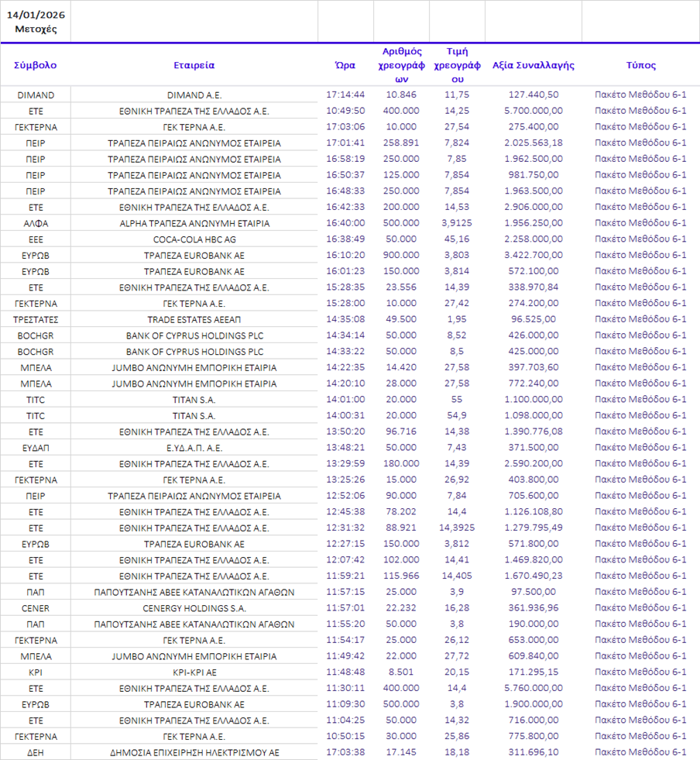Click the time 17:14:44
Image resolution: width=700 pixels, height=760 pixels.
345,95
